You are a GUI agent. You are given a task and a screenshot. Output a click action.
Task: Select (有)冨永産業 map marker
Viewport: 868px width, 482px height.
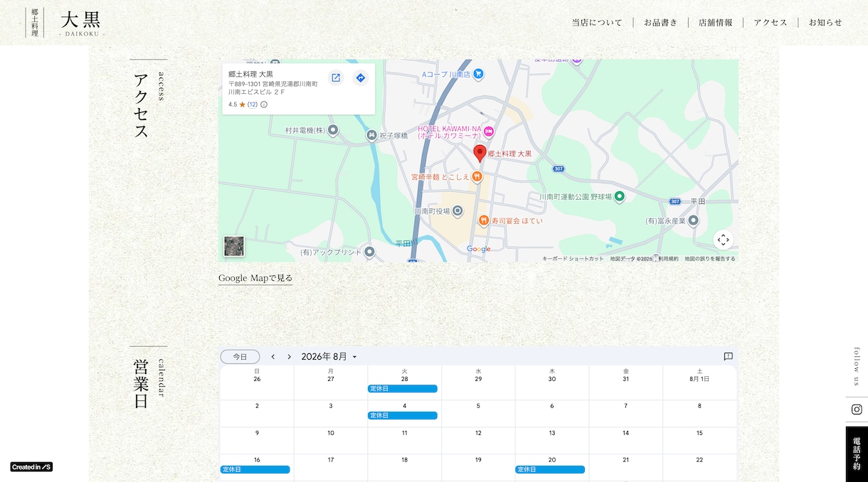694,221
